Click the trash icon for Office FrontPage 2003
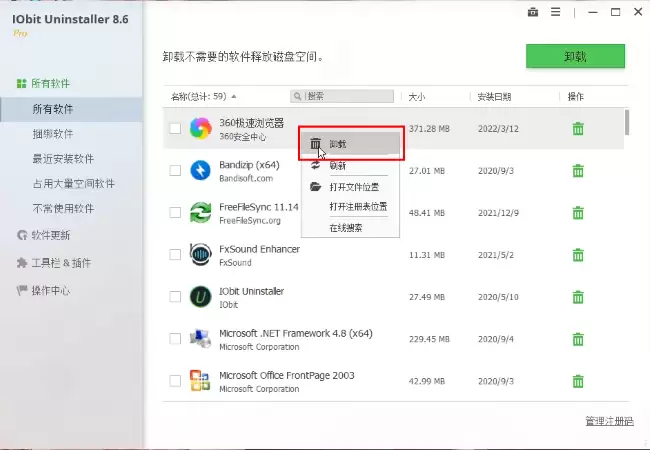 click(578, 381)
